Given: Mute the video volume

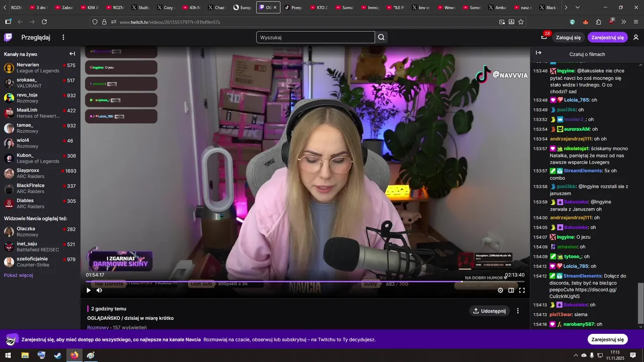Looking at the screenshot, I should click(99, 290).
